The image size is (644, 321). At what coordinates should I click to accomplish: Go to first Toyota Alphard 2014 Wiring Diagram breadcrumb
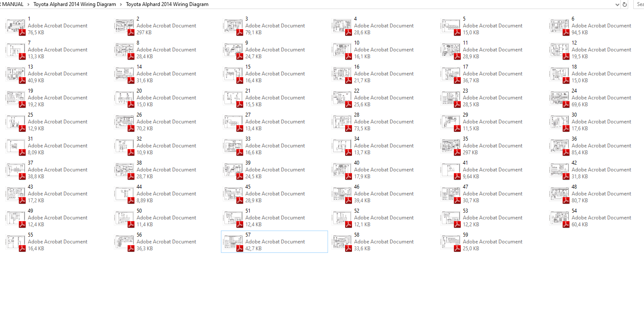tap(75, 4)
